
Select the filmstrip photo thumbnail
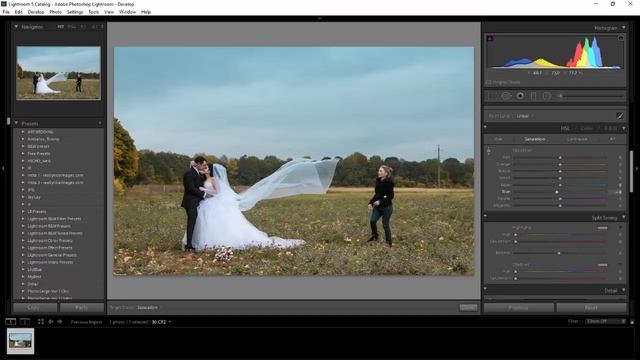point(20,341)
